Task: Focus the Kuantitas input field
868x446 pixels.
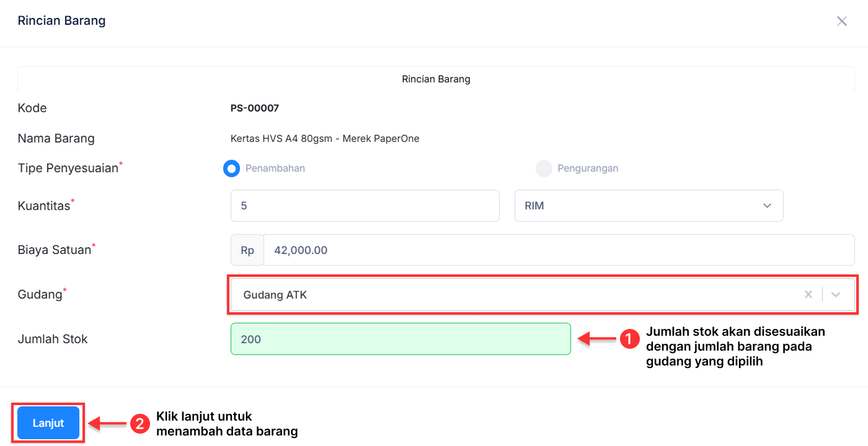Action: point(365,206)
